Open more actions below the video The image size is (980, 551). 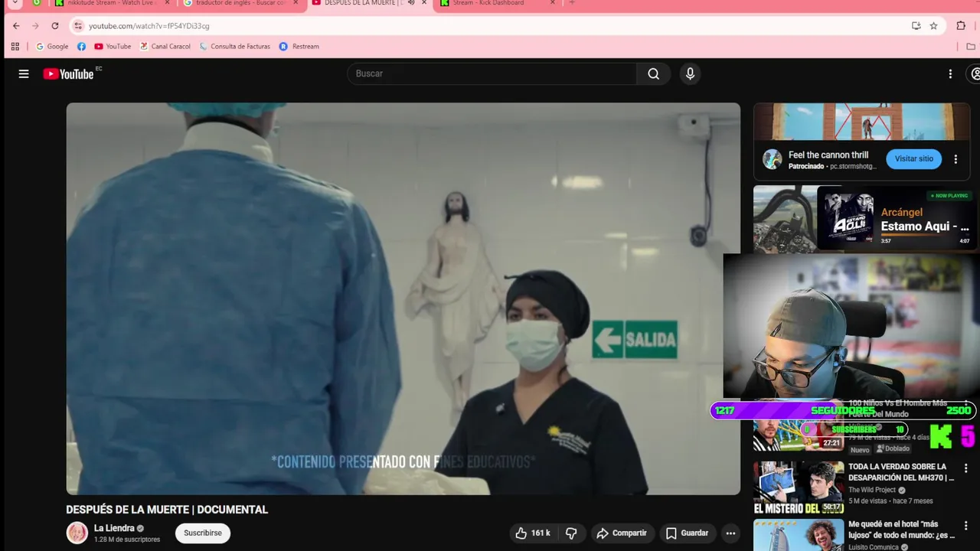click(x=730, y=533)
